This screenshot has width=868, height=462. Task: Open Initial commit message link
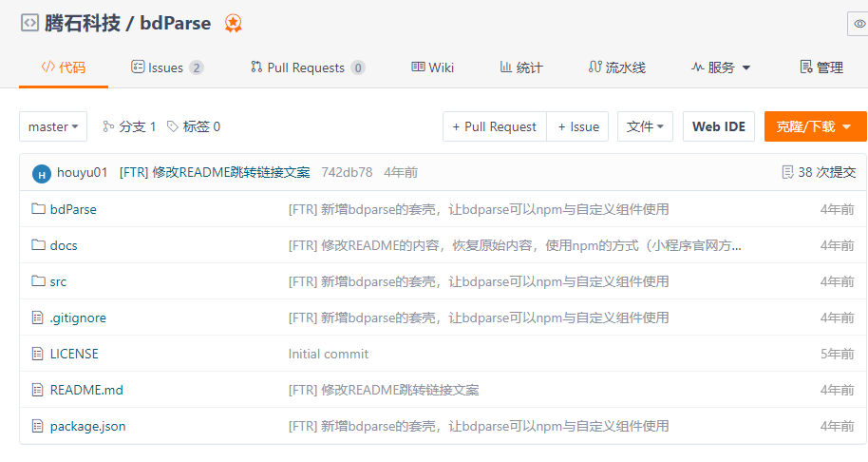(329, 354)
